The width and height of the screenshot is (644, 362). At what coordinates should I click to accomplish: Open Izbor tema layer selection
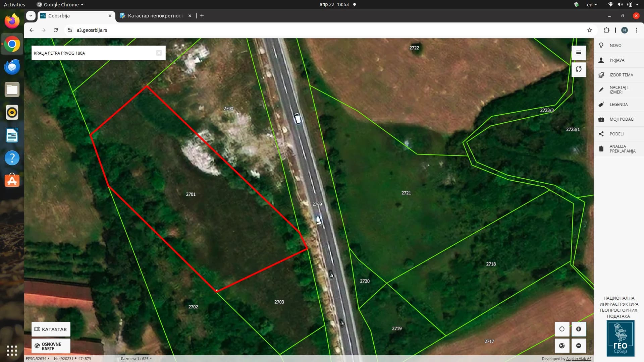[621, 75]
